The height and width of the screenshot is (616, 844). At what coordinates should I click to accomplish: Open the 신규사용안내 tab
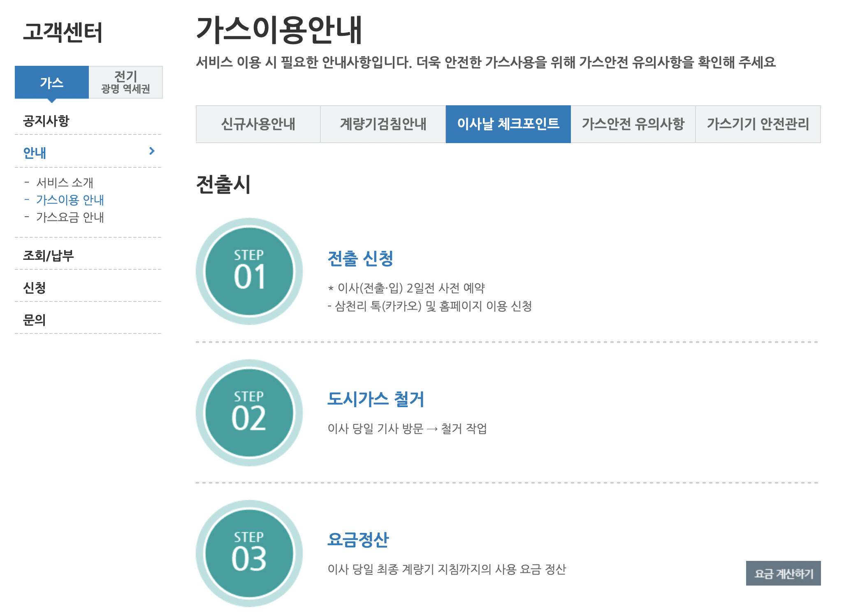tap(258, 124)
